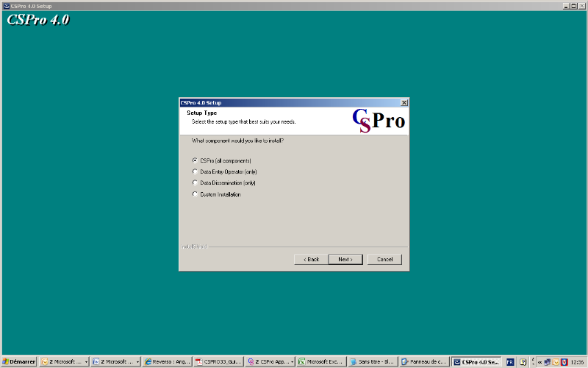
Task: Go Back to previous setup step
Action: (x=311, y=259)
